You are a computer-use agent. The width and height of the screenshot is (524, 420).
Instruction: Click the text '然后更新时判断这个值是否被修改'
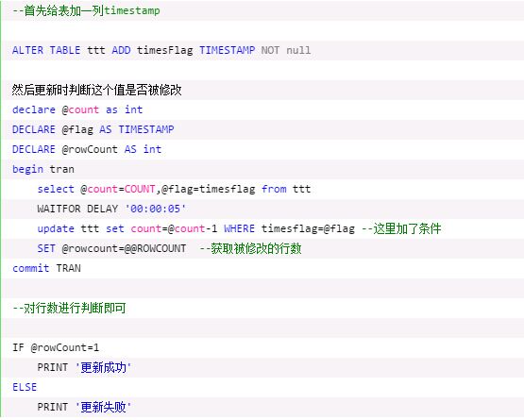96,90
